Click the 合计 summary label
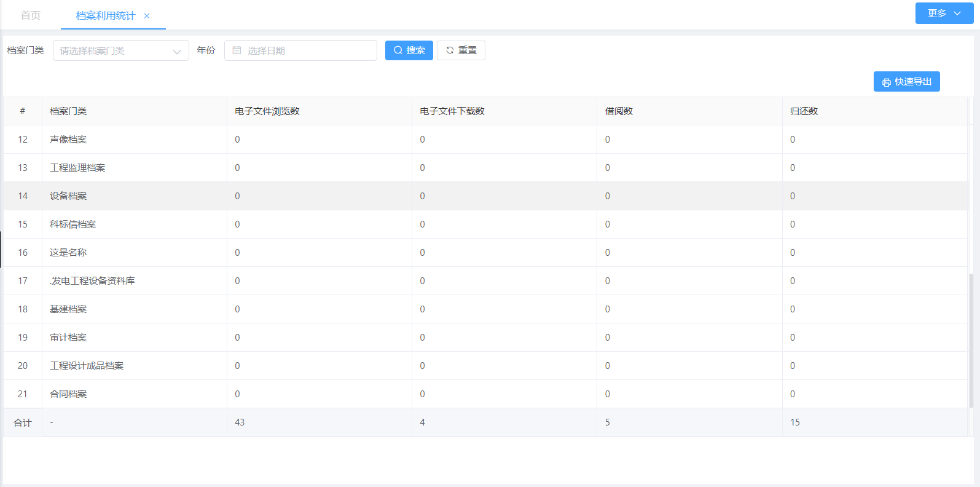The width and height of the screenshot is (980, 487). [23, 422]
